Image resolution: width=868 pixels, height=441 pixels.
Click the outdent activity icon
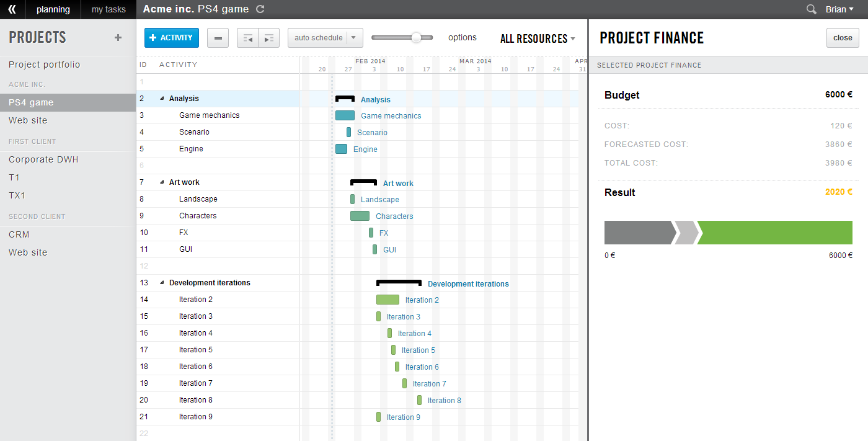[248, 38]
